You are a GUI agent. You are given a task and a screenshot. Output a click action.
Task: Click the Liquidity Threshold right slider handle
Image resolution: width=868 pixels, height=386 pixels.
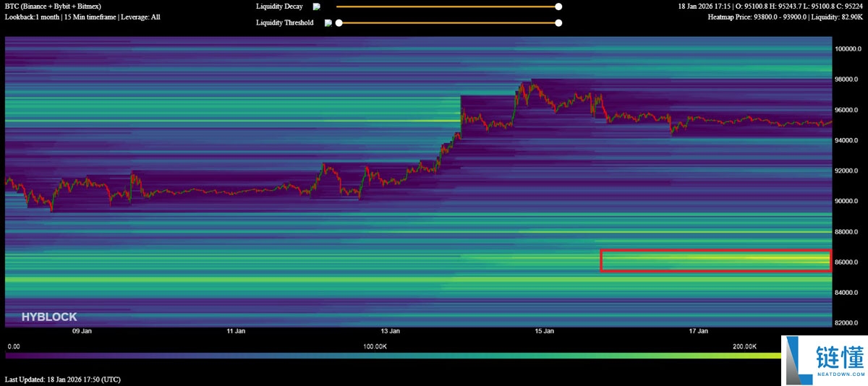(558, 23)
